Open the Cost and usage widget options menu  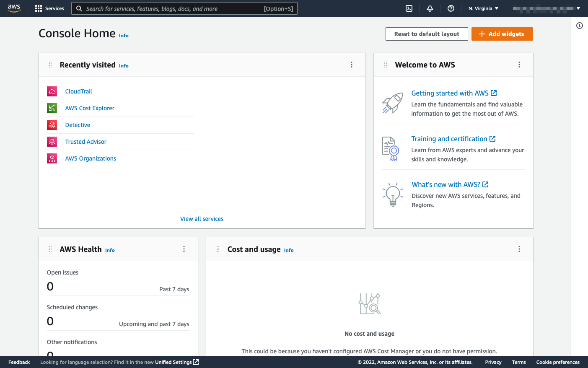click(519, 249)
